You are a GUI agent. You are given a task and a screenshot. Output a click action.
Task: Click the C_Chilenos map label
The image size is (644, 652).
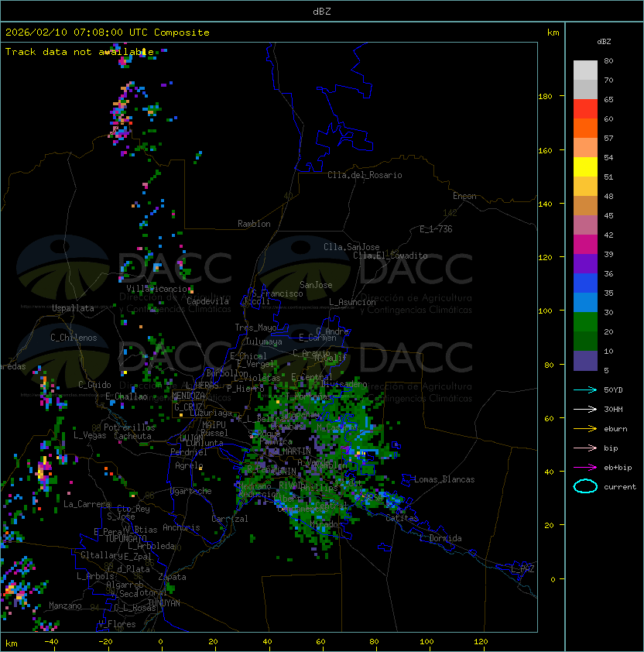coord(74,337)
